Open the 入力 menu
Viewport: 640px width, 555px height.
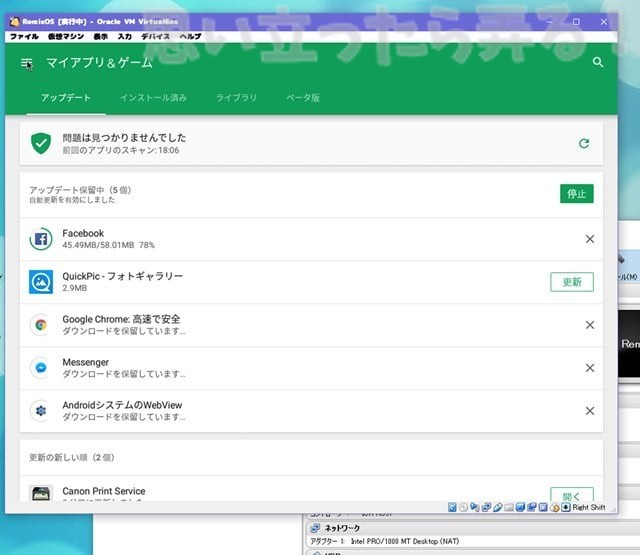coord(124,37)
